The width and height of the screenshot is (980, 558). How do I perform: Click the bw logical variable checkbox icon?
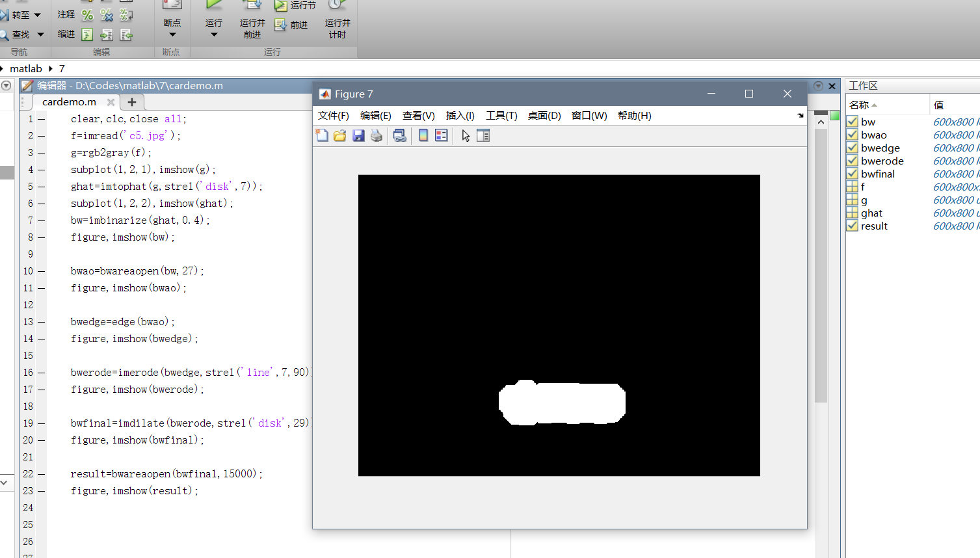point(852,122)
